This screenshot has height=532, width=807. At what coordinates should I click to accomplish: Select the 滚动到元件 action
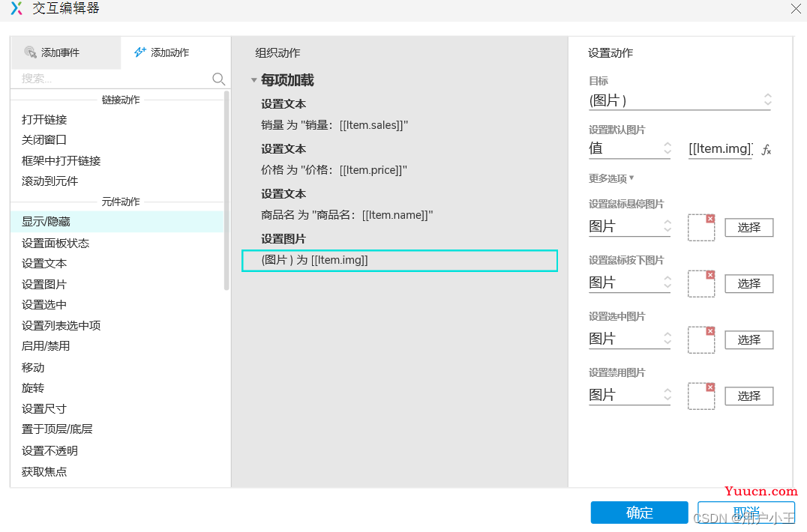pos(50,181)
